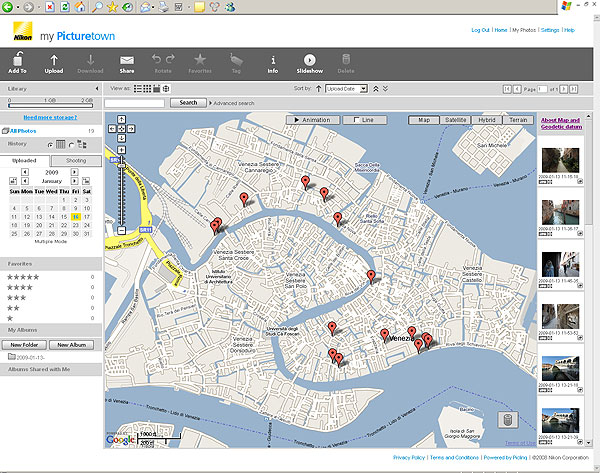Switch map to Terrain view
Viewport: 600px width, 473px height.
(518, 120)
